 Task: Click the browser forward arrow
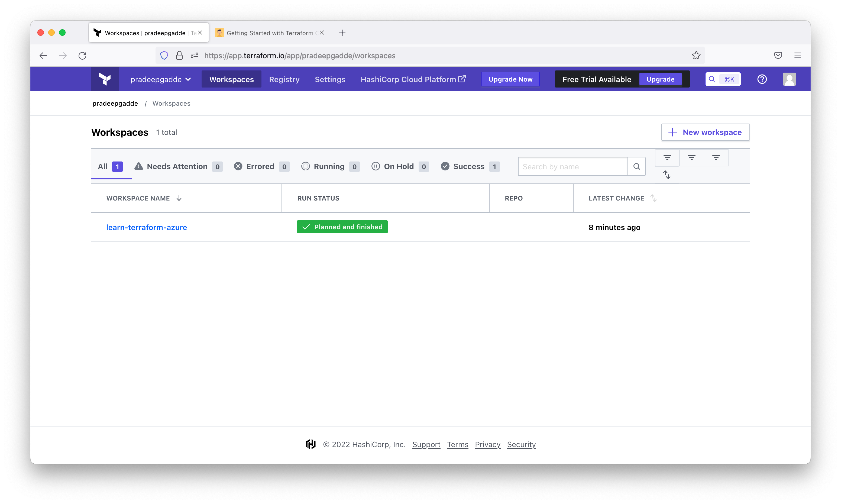coord(63,55)
